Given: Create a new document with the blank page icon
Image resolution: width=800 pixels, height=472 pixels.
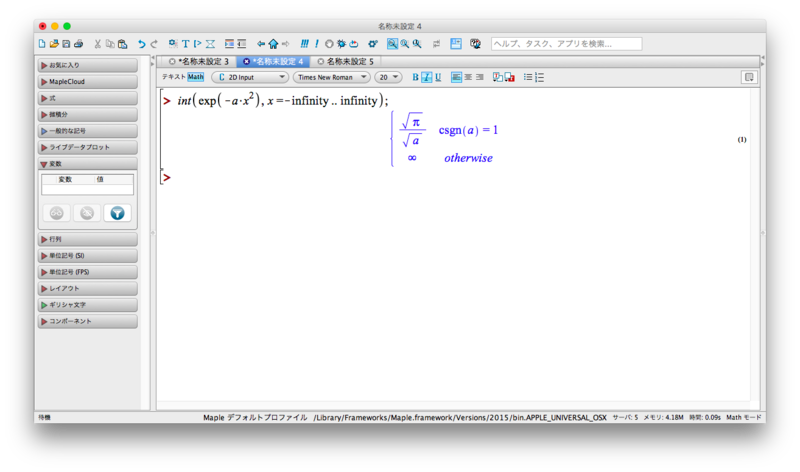Looking at the screenshot, I should (42, 44).
